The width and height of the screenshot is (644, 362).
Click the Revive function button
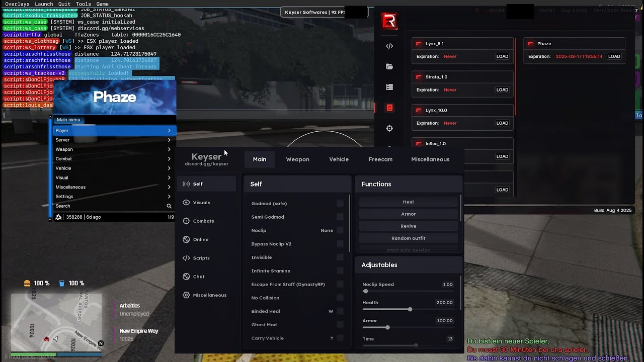point(409,226)
